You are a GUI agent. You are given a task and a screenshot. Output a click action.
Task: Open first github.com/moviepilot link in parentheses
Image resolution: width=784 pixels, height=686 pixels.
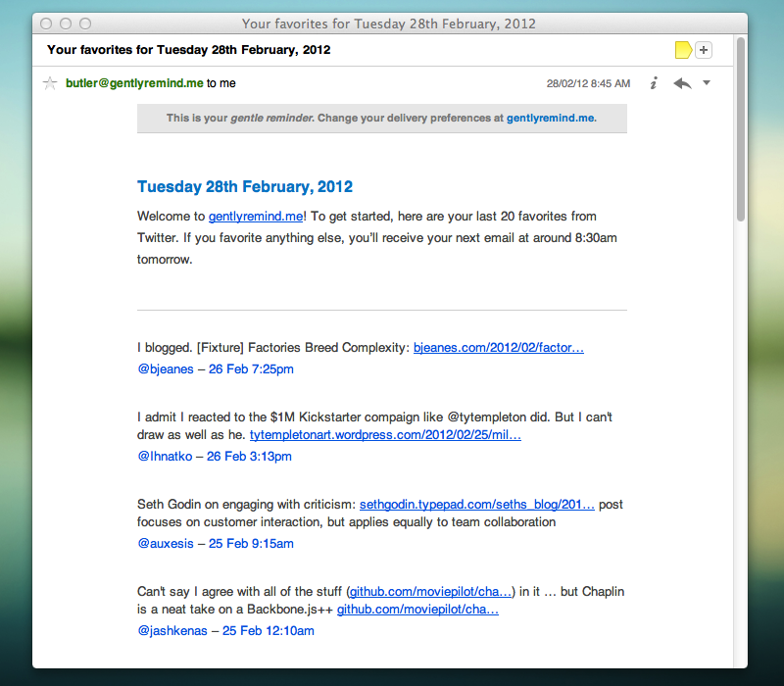point(431,592)
